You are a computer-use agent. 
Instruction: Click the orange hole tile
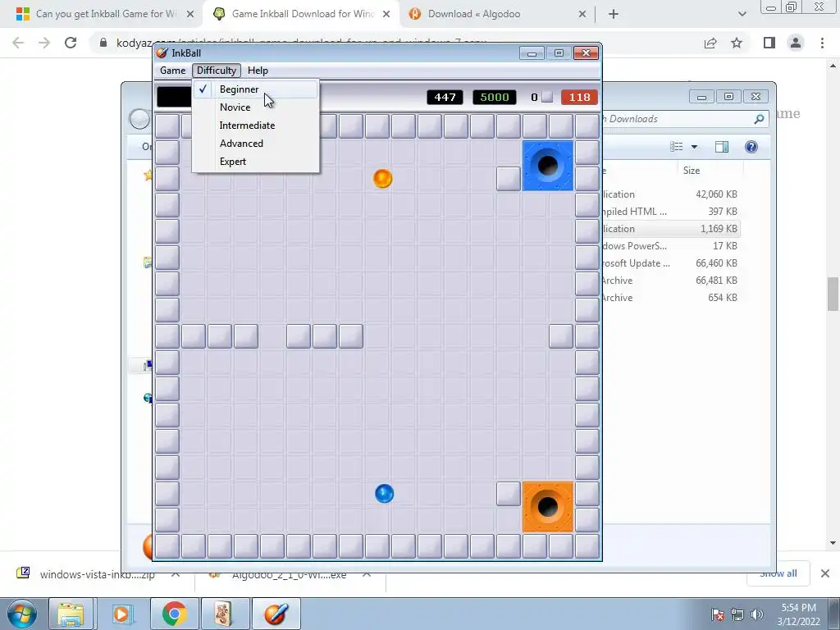pos(547,507)
